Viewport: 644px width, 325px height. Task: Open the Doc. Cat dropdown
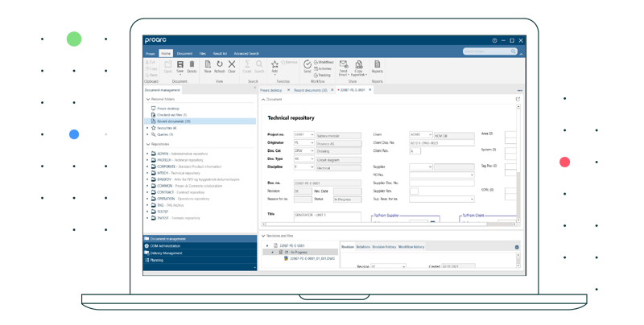coord(312,150)
